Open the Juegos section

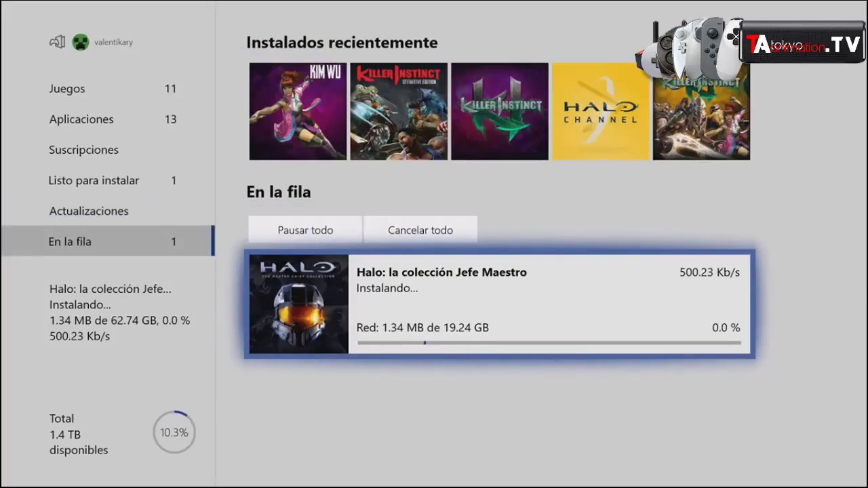pos(107,89)
